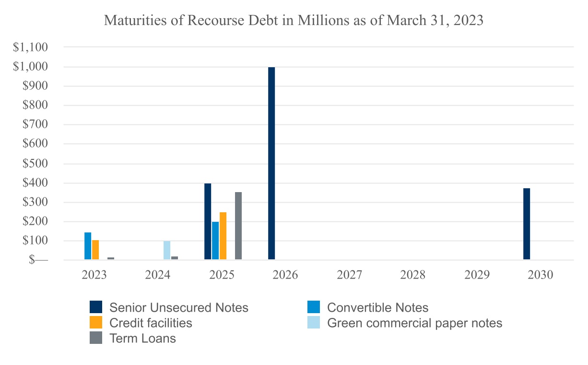Click the dark blue 2025 Senior Unsecured bar
This screenshot has width=588, height=365.
[208, 221]
